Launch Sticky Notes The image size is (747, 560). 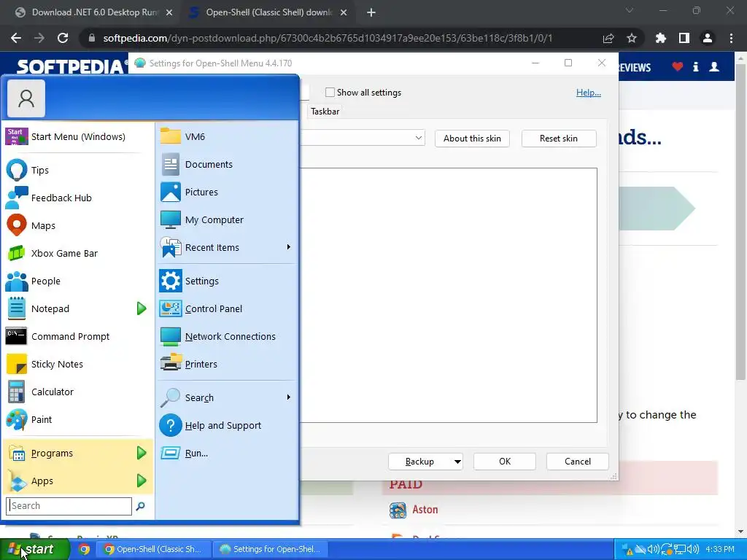click(x=77, y=365)
